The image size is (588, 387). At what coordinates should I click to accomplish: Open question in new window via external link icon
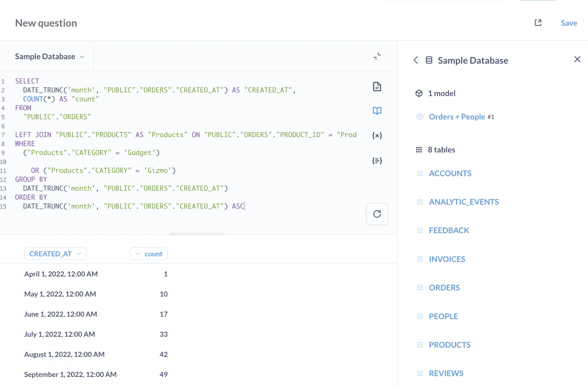(x=538, y=23)
